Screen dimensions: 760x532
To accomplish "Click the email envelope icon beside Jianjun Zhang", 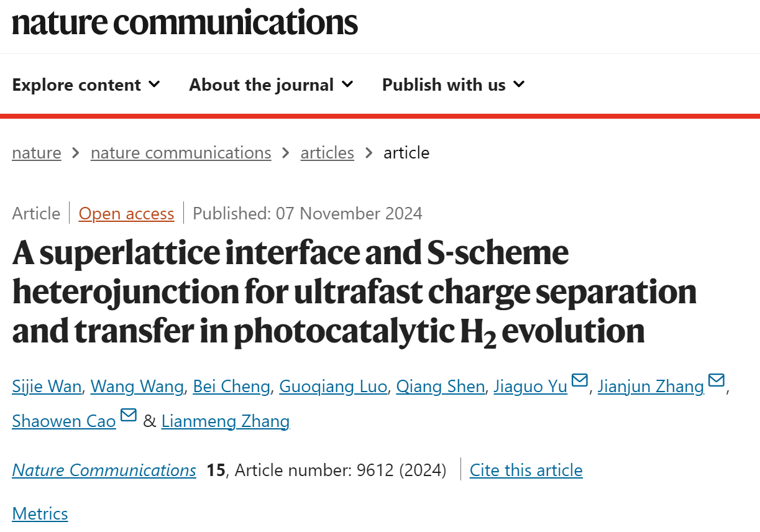I will click(x=716, y=380).
